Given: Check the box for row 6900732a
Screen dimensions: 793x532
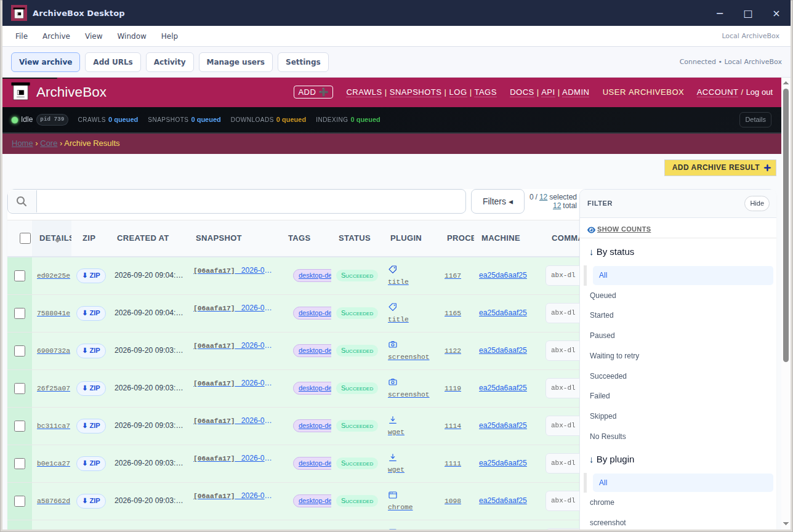Looking at the screenshot, I should (20, 351).
